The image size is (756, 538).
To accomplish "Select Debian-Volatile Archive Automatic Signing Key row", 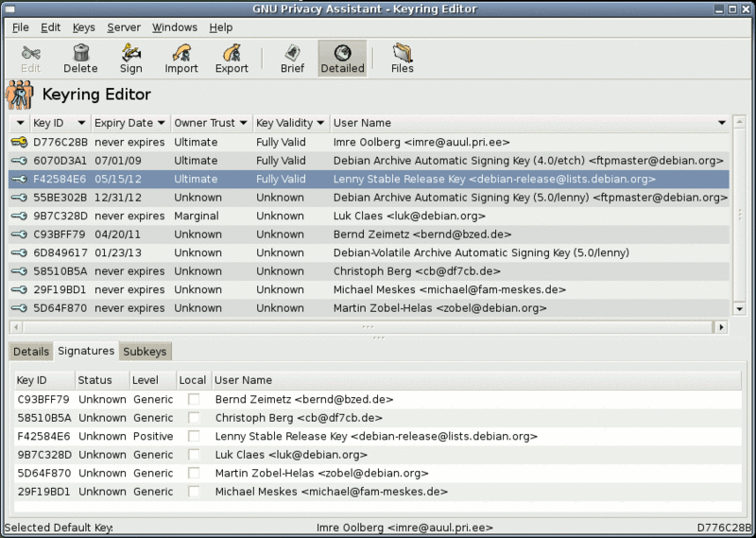I will pos(369,252).
